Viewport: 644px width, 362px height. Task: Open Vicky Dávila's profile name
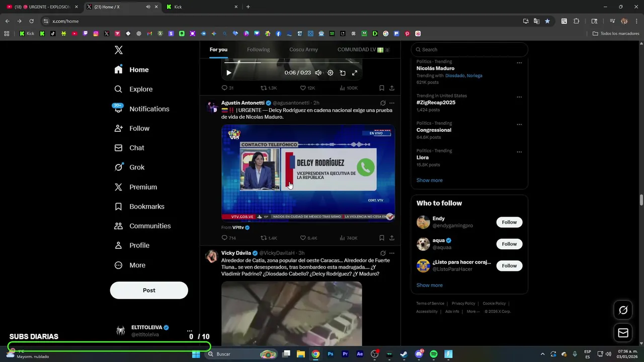click(236, 253)
